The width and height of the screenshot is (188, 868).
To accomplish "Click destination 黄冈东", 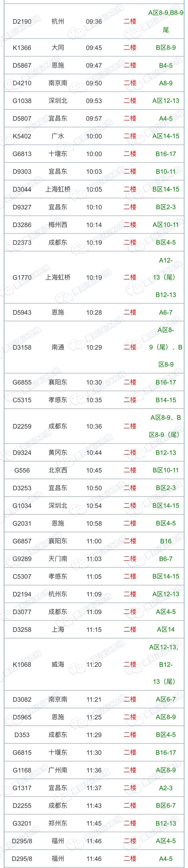I will [x=58, y=453].
